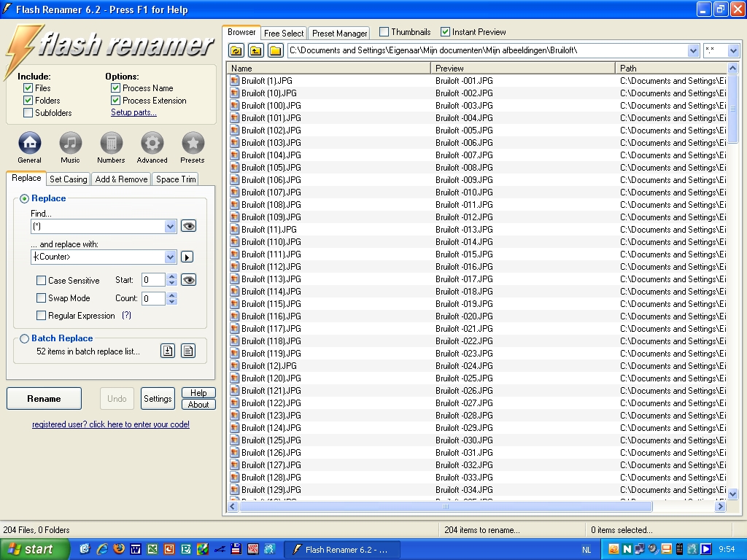The height and width of the screenshot is (560, 747).
Task: Open the Numbers renaming section
Action: 112,144
